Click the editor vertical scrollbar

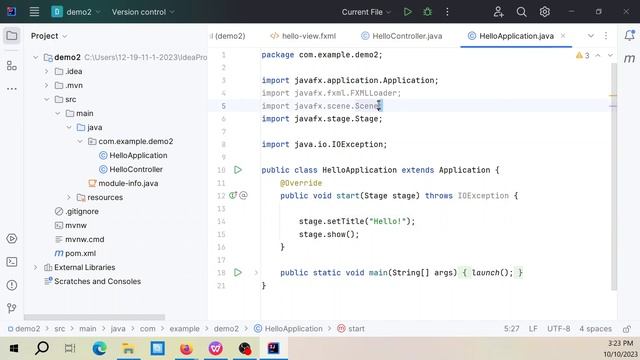[x=614, y=176]
